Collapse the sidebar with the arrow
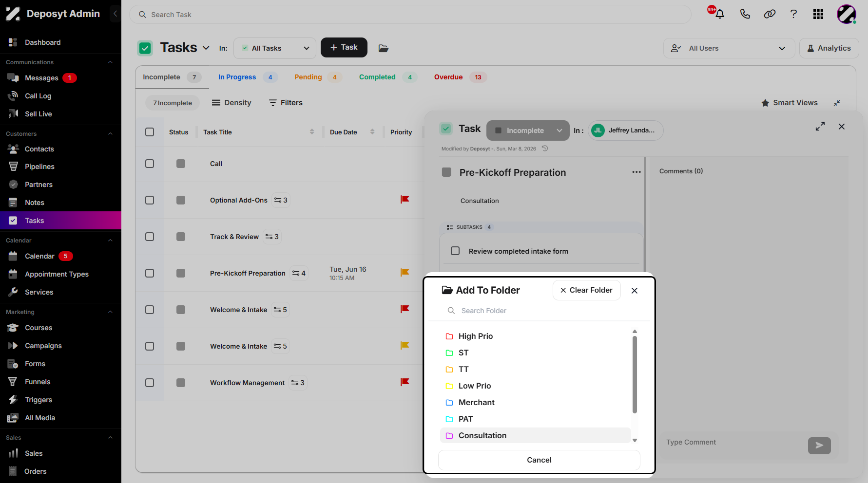The height and width of the screenshot is (483, 868). pos(115,14)
